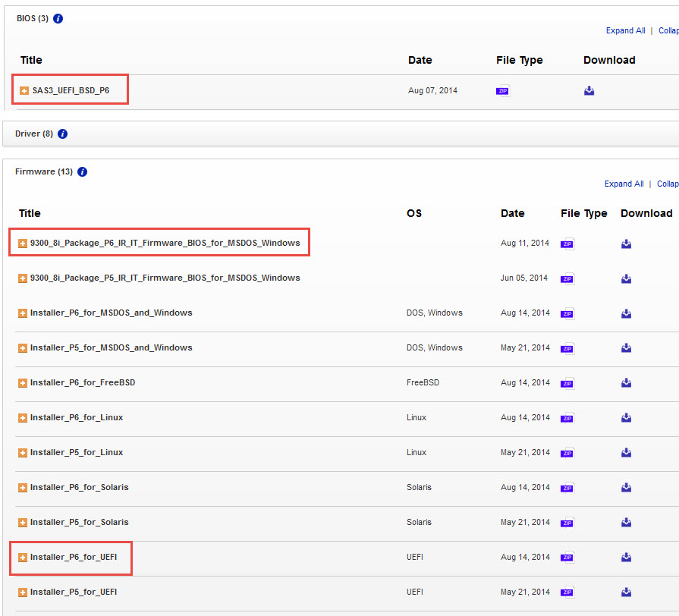Click Expand All in Firmware section
The height and width of the screenshot is (616, 679).
pyautogui.click(x=624, y=184)
